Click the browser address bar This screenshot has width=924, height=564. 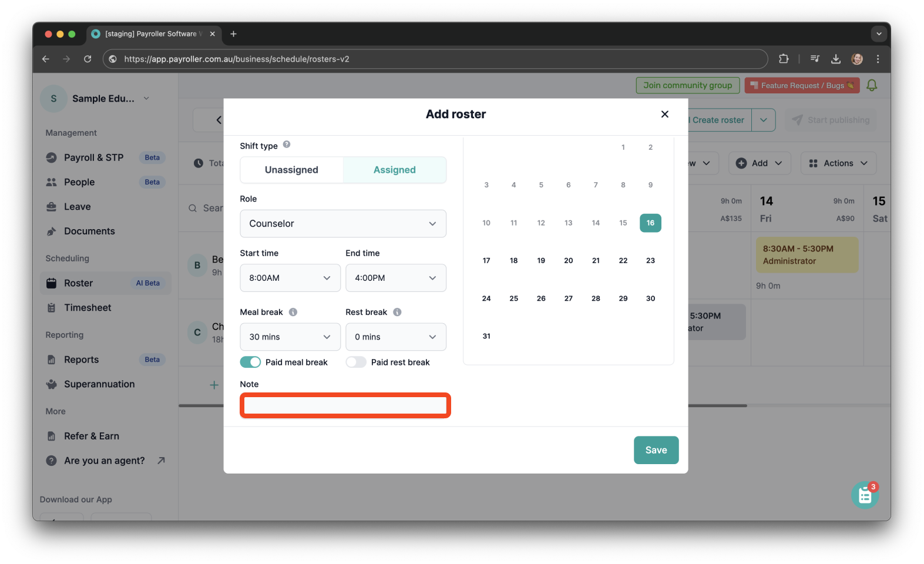click(435, 59)
